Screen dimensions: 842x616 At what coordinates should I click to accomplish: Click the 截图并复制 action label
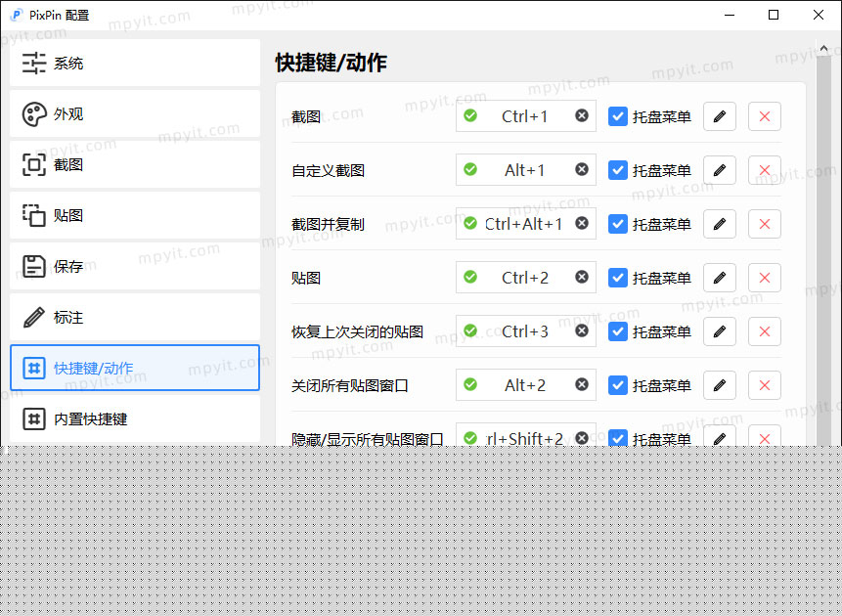(329, 225)
